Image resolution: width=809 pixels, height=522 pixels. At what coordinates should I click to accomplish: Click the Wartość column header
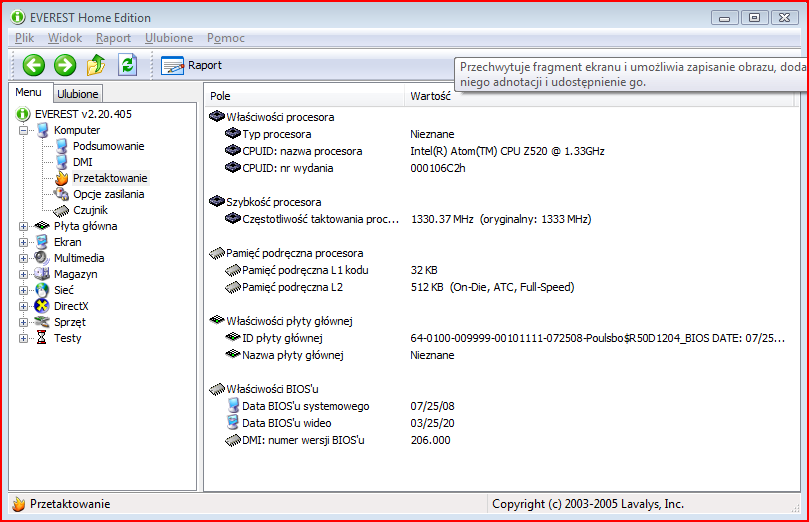pos(601,97)
